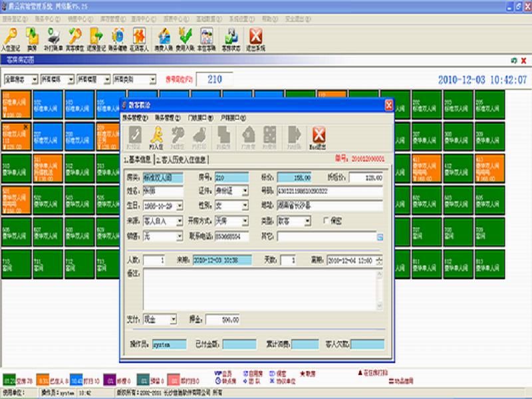Click the red 退出系统 exit icon
Screen dimensions: 532x399
click(255, 37)
